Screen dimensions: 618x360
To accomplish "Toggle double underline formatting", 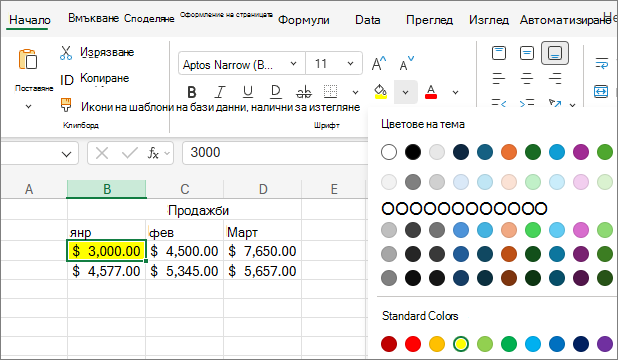I will (275, 92).
